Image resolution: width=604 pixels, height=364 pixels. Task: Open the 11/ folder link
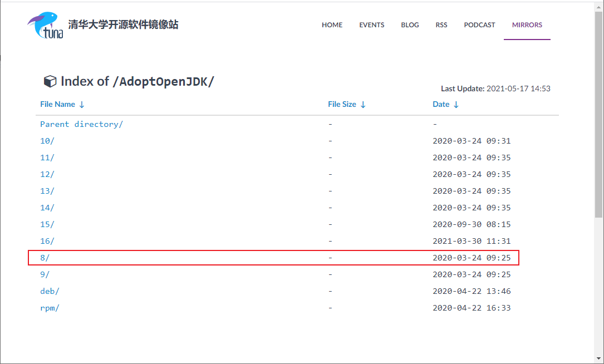[47, 158]
